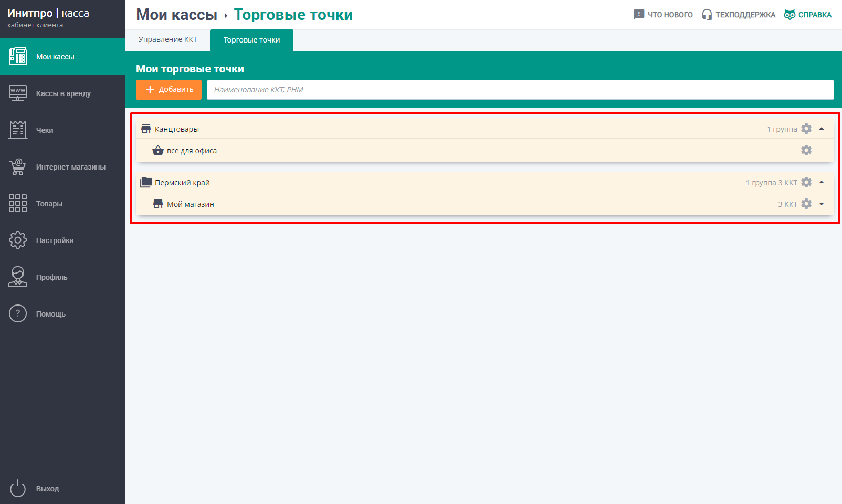The width and height of the screenshot is (842, 504).
Task: Open settings gear for Канцтовары row
Action: pos(806,129)
